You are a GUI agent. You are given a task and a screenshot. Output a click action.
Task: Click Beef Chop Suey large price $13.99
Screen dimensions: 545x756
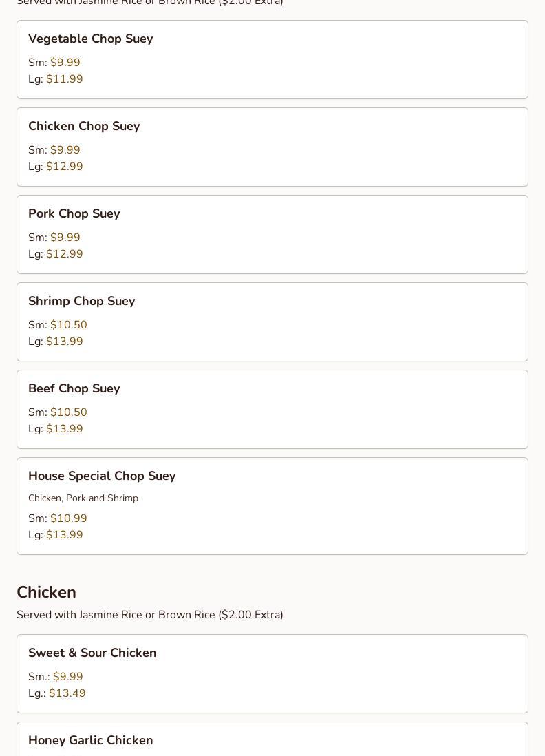65,429
